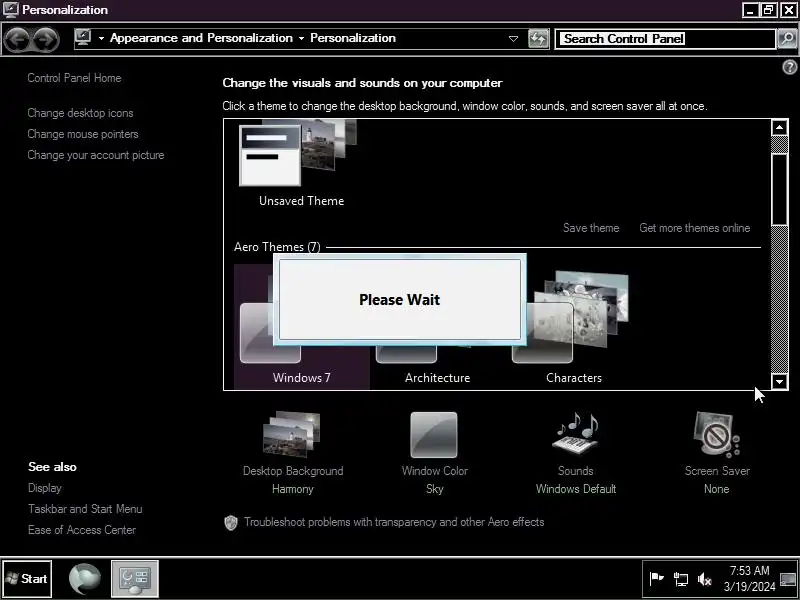Expand the dropdown arrow before Personalization crumb
Image resolution: width=800 pixels, height=600 pixels.
point(301,38)
